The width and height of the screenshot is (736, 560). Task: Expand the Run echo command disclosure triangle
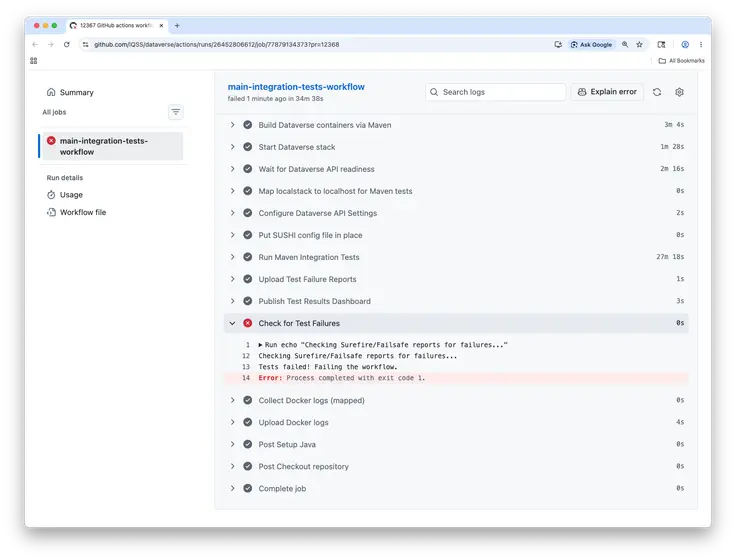(260, 345)
